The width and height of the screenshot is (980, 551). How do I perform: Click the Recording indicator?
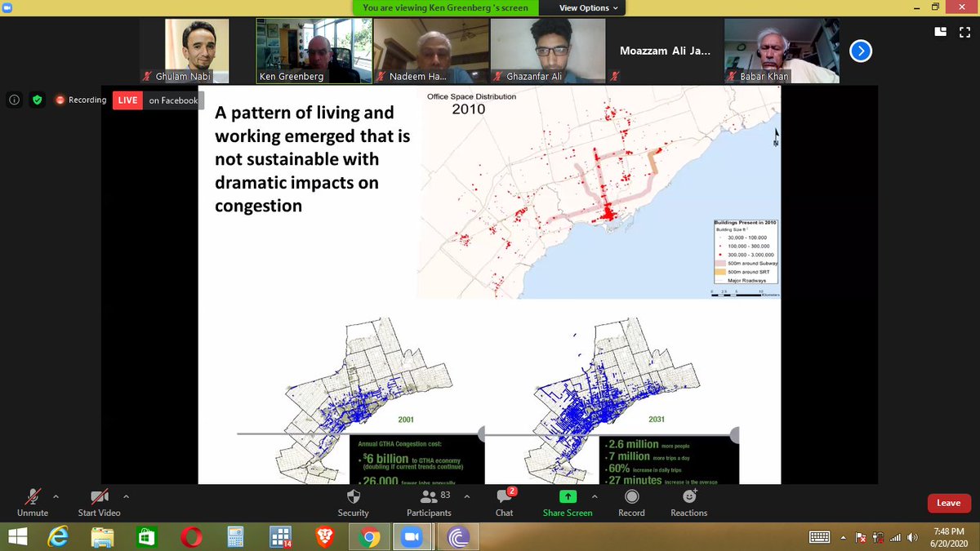(x=81, y=100)
